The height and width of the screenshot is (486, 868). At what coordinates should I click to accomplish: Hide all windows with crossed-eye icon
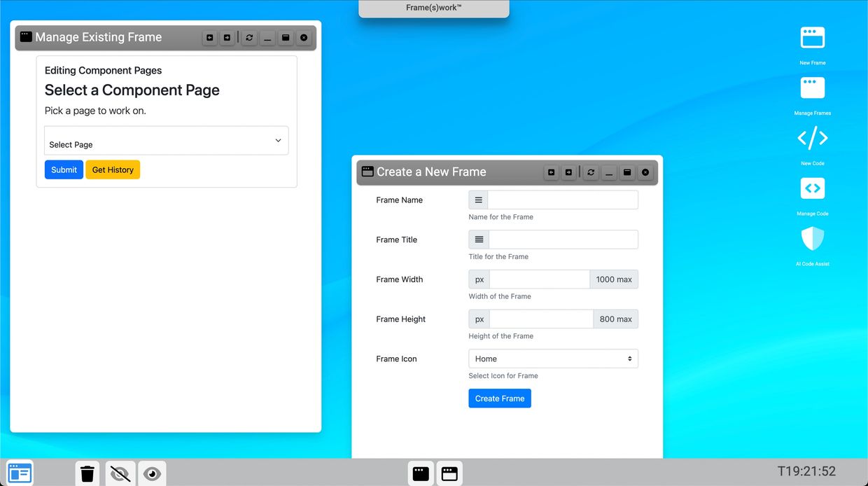[120, 474]
